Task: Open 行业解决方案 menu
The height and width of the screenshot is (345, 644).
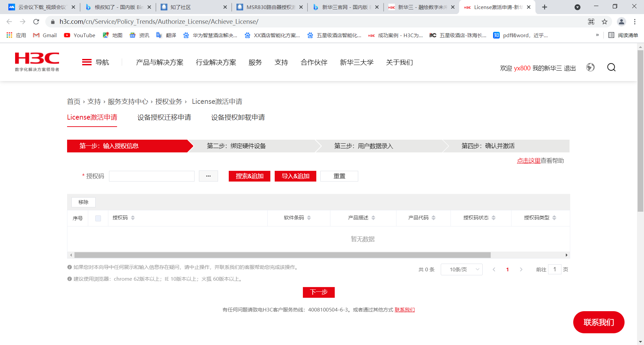Action: click(x=216, y=62)
